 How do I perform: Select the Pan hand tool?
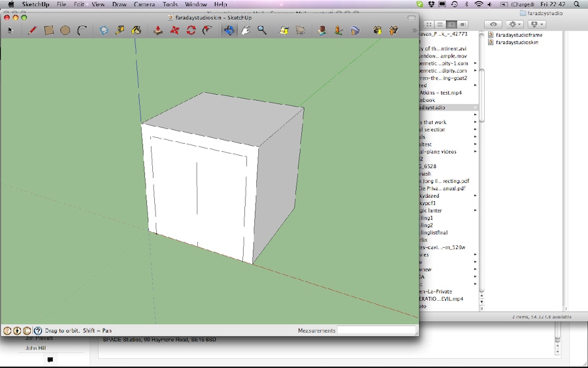point(246,30)
